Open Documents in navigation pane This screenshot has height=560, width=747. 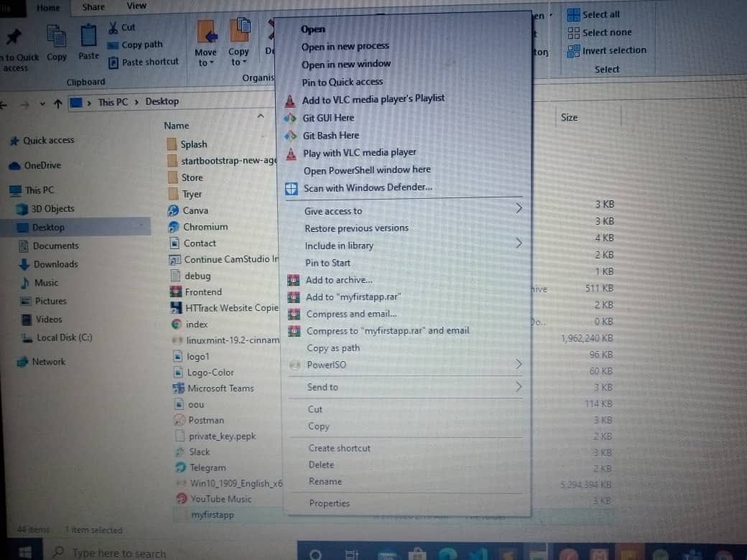click(x=49, y=246)
